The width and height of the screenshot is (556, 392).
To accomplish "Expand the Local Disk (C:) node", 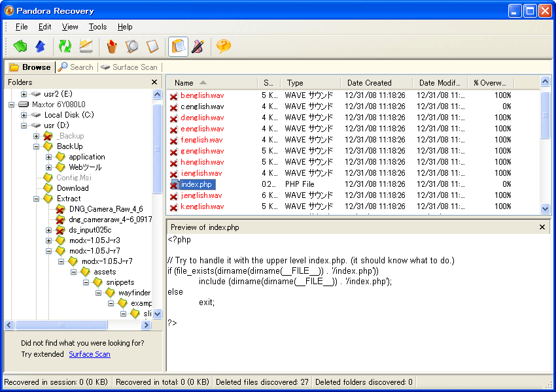I will click(x=24, y=115).
